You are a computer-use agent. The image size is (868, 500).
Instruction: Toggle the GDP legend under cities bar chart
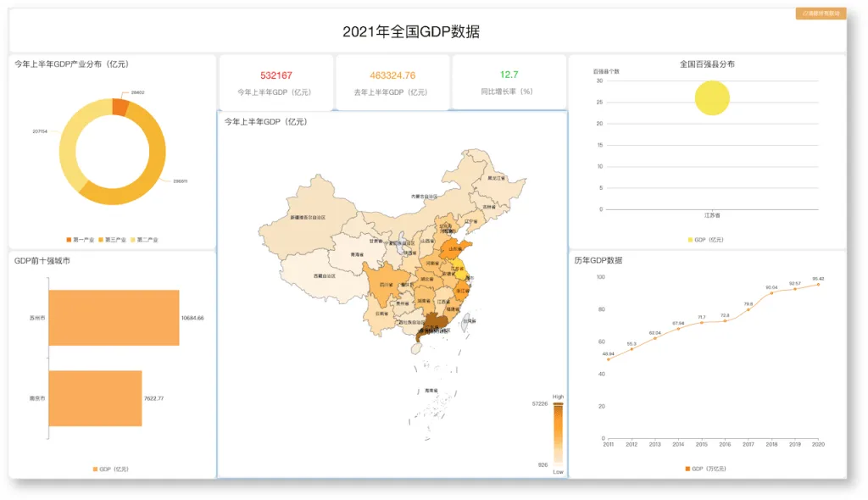tap(111, 469)
